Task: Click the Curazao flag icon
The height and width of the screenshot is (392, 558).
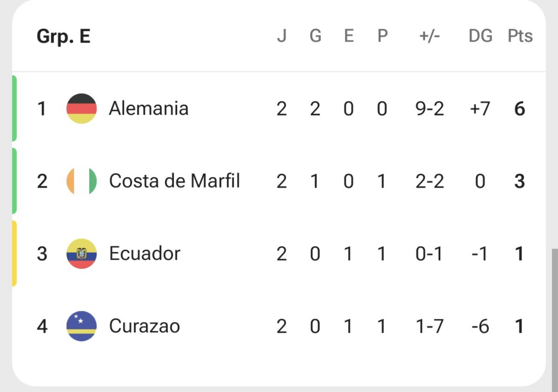Action: 82,326
